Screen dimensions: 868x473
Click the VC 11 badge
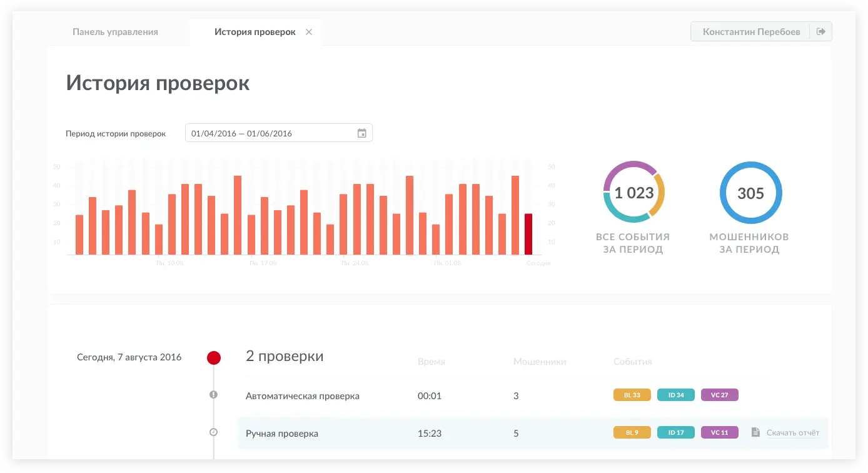click(720, 432)
